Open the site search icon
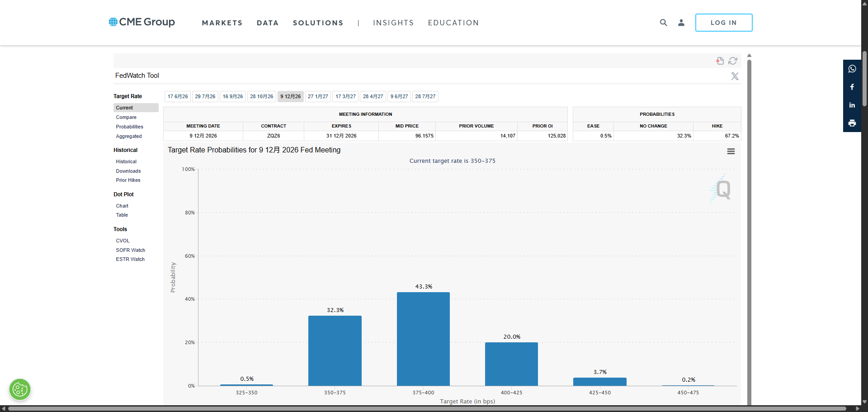Viewport: 868px width, 412px height. tap(663, 23)
